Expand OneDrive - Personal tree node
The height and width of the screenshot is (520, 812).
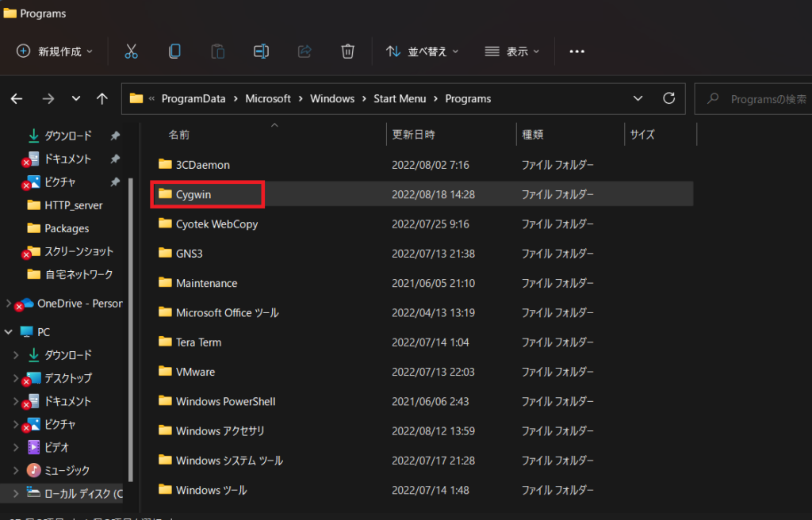click(9, 304)
